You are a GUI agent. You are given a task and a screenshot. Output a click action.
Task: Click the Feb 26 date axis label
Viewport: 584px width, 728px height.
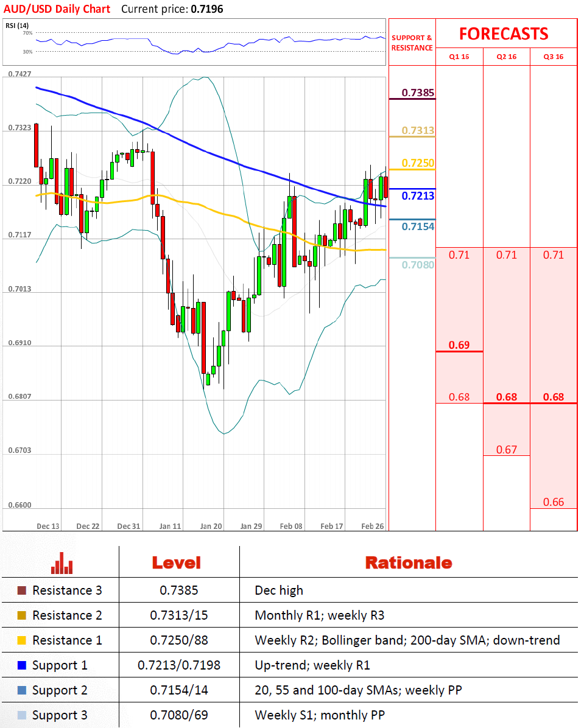[373, 526]
